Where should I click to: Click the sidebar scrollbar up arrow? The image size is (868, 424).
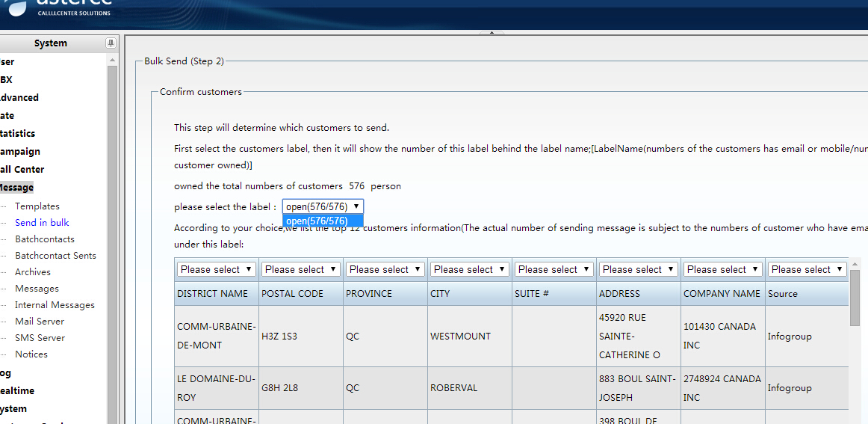pyautogui.click(x=112, y=58)
